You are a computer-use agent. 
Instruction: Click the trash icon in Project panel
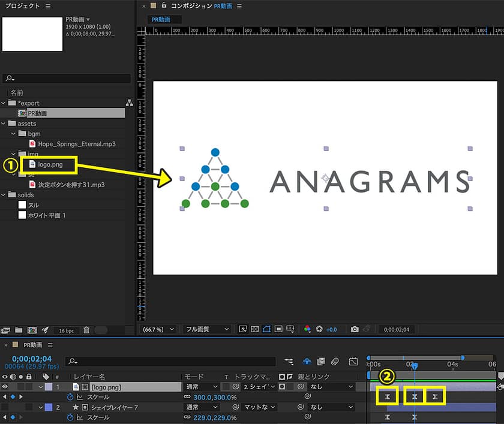[86, 330]
